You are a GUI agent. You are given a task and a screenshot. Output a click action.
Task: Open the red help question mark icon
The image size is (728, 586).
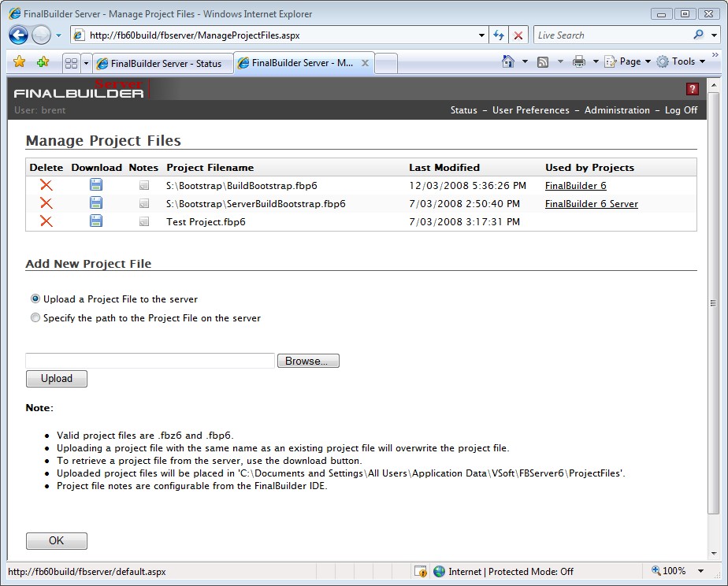pos(692,89)
